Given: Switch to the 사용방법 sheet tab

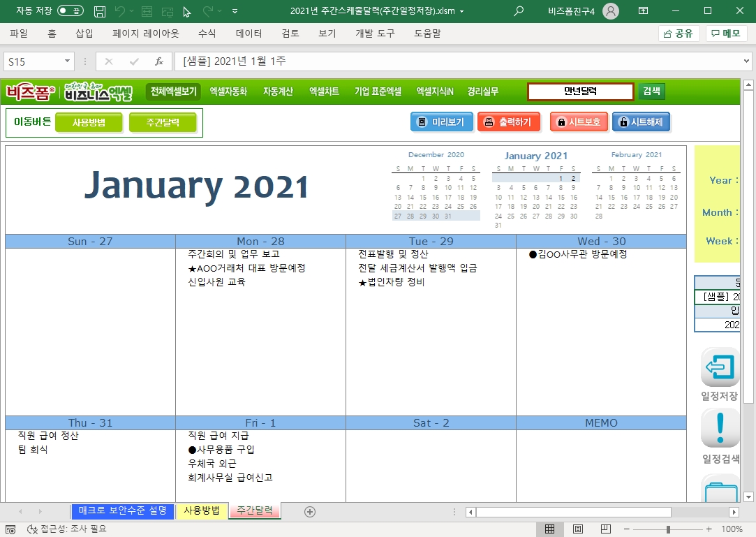Looking at the screenshot, I should point(202,511).
